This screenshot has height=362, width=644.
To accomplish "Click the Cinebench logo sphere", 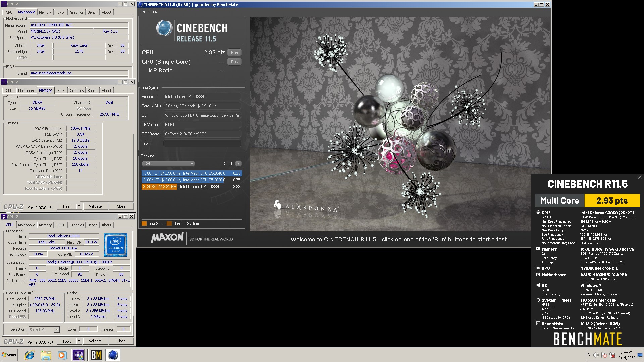I will [164, 28].
